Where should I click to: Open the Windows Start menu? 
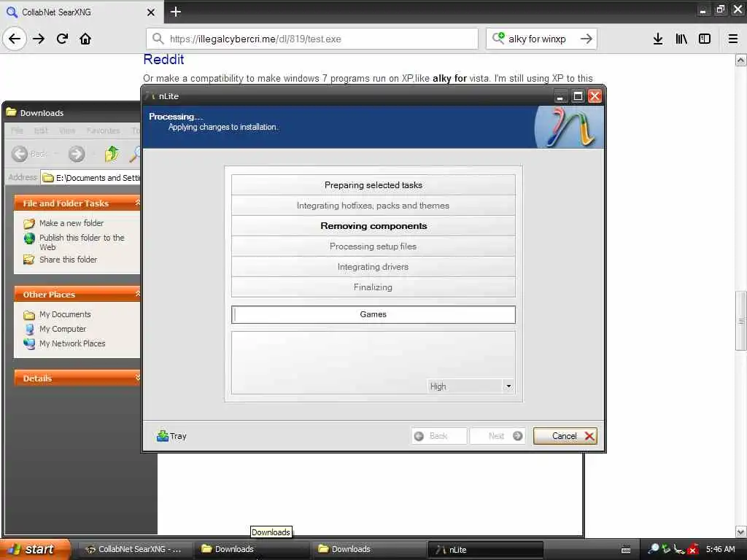34,549
